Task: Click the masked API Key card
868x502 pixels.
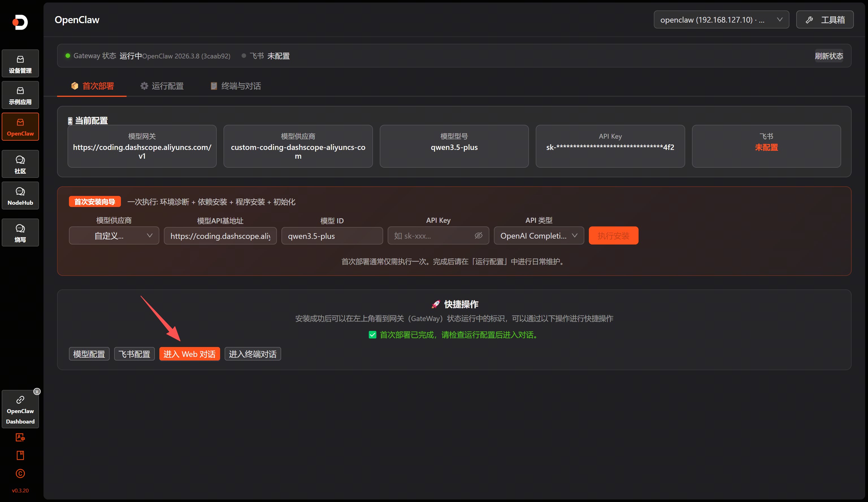Action: [x=610, y=146]
